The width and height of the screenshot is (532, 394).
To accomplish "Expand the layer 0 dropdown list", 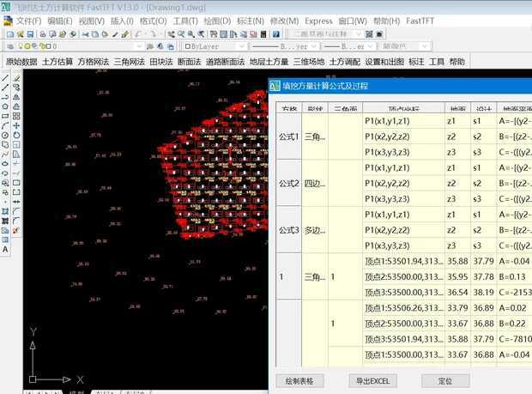I will coord(140,46).
